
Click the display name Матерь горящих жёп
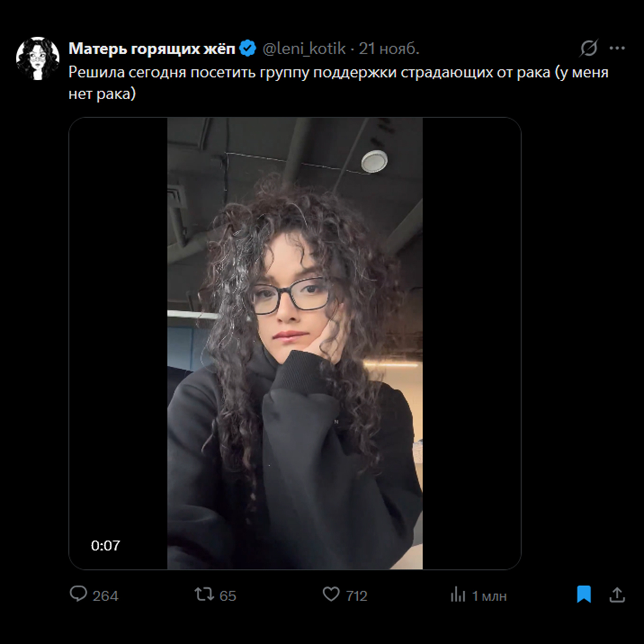coord(152,49)
